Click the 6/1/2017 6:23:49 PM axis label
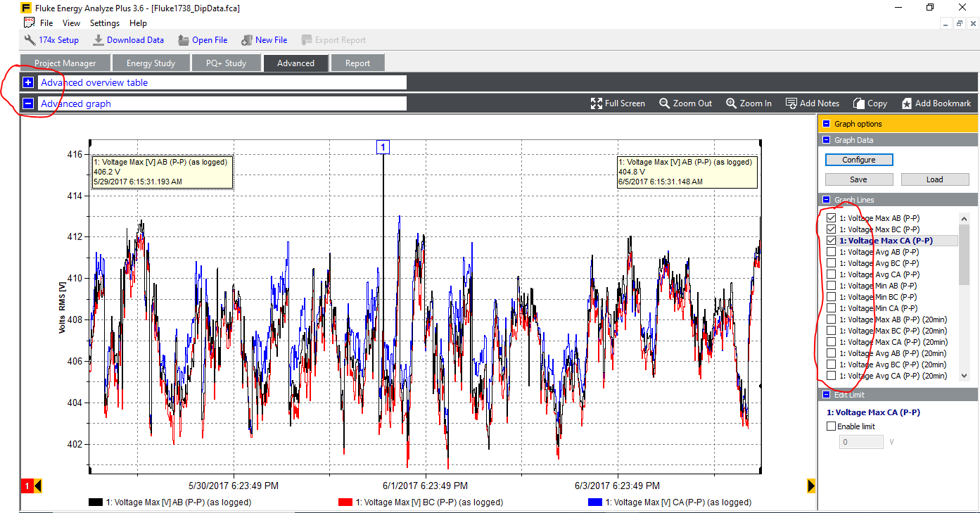This screenshot has width=980, height=513. point(425,486)
